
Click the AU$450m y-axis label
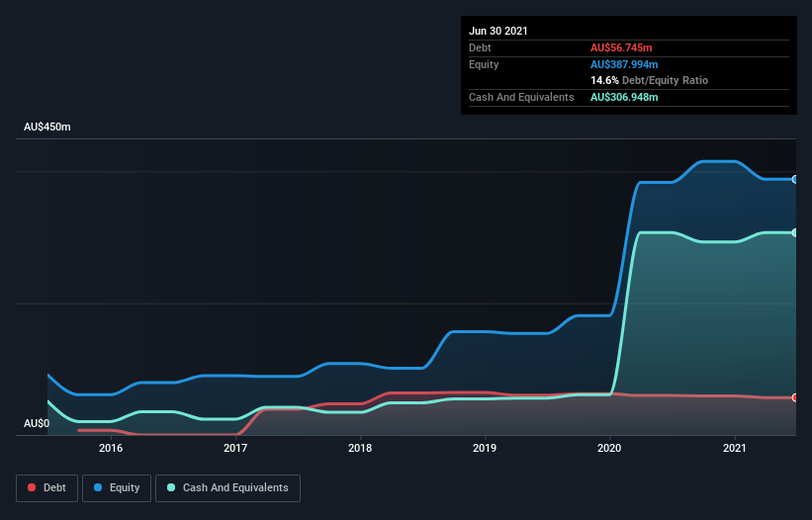[47, 127]
